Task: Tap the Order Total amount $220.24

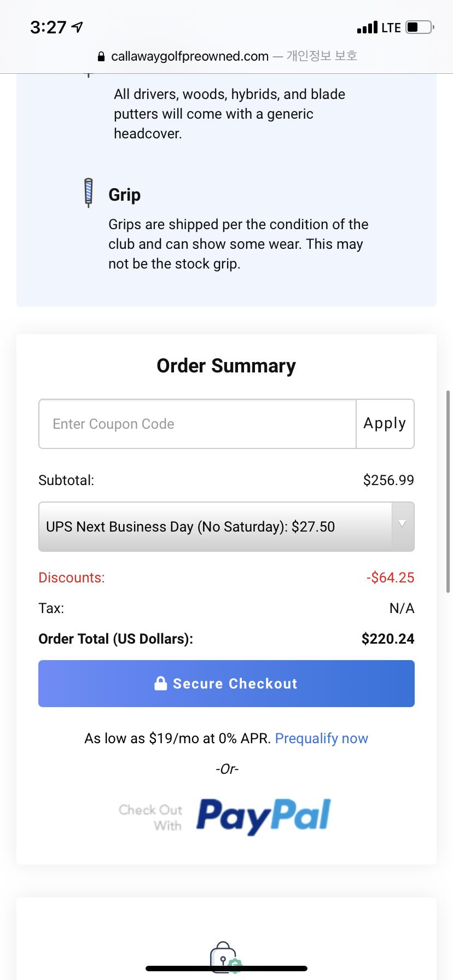Action: 387,639
